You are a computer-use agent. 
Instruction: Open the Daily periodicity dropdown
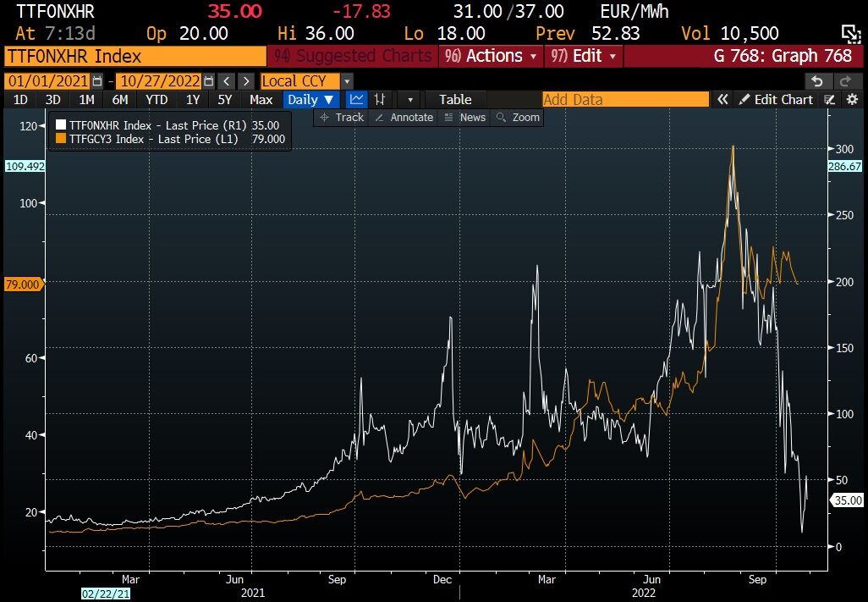coord(310,100)
